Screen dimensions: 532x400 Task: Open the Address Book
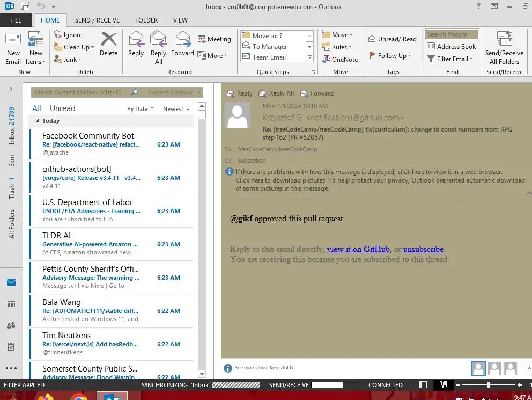(451, 46)
